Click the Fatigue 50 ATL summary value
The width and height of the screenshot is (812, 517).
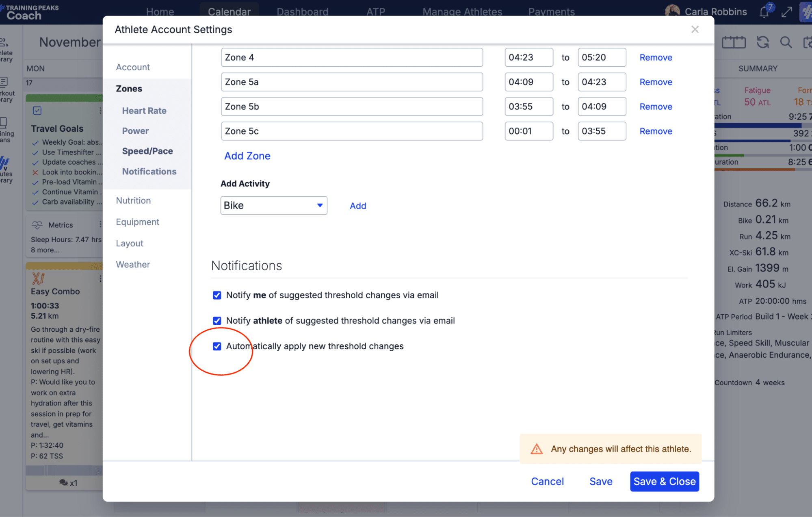click(x=757, y=102)
